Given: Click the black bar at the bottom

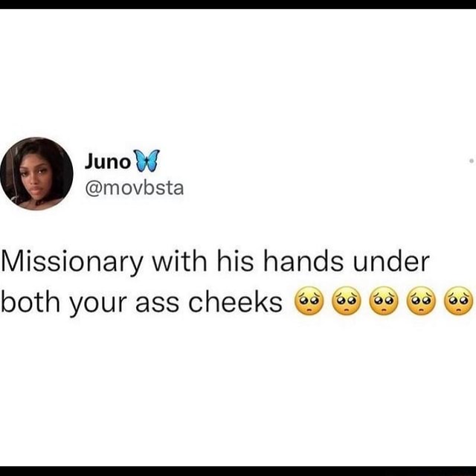Looking at the screenshot, I should coord(238,471).
